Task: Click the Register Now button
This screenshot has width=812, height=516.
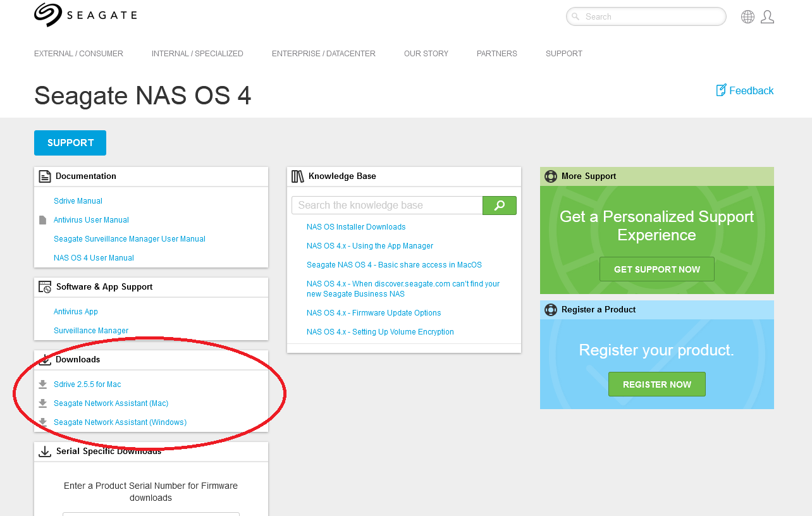Action: pos(657,384)
